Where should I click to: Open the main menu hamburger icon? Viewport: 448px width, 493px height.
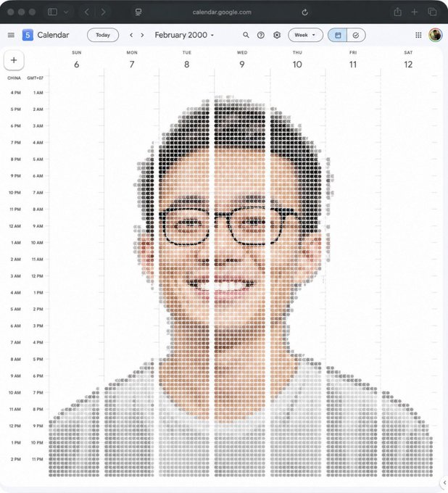click(x=11, y=35)
